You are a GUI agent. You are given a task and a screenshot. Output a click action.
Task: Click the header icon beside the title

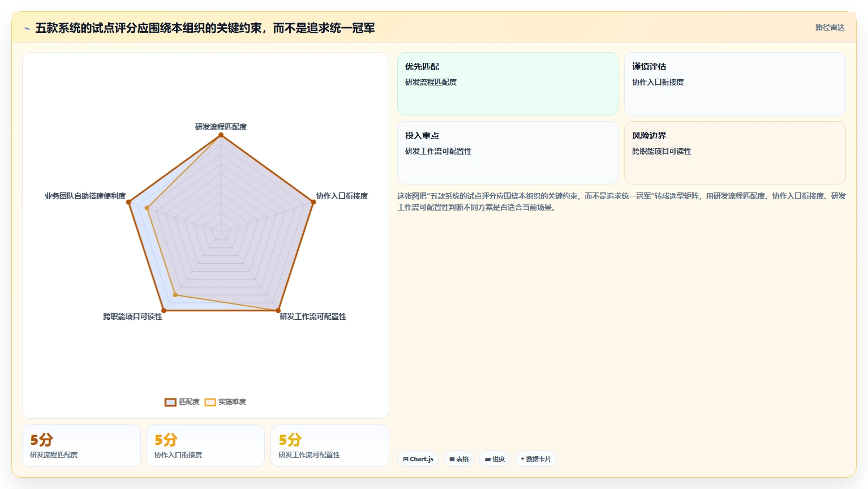point(27,28)
